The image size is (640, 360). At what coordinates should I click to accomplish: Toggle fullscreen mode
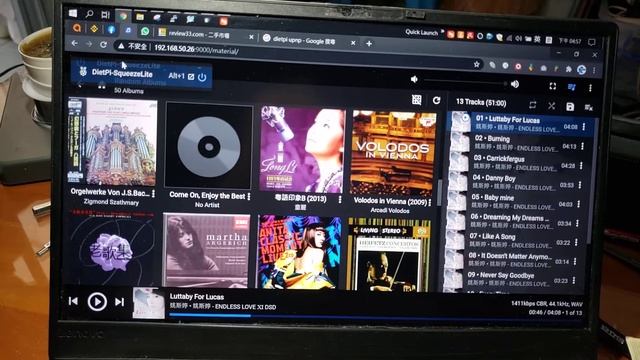pos(553,86)
